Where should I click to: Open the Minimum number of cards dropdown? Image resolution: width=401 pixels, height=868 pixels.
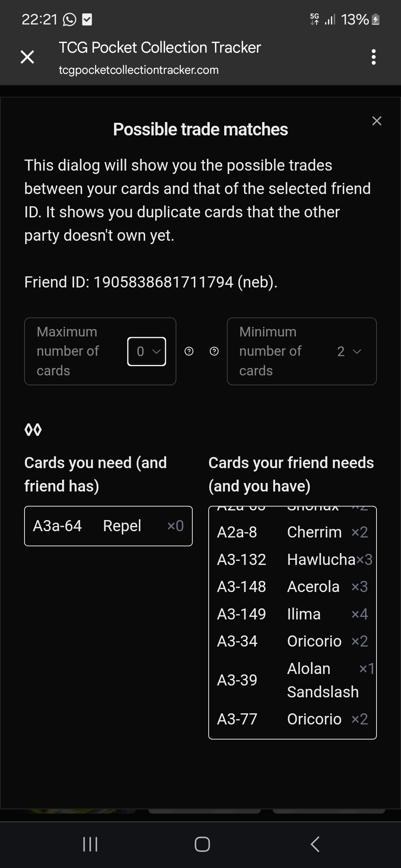pyautogui.click(x=349, y=351)
